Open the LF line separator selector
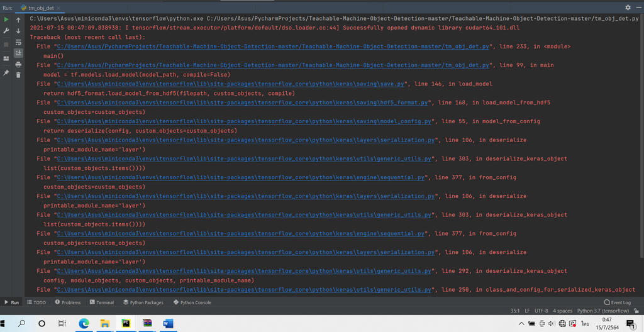The width and height of the screenshot is (644, 332). point(527,311)
